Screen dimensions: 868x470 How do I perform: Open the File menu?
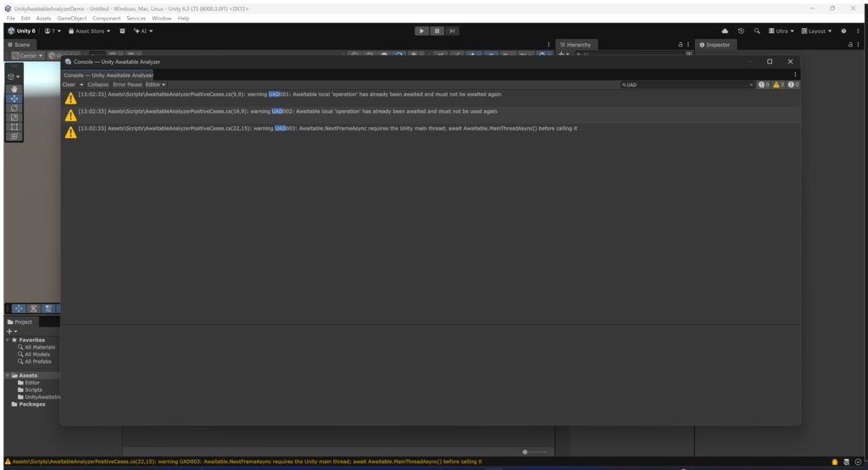tap(10, 19)
